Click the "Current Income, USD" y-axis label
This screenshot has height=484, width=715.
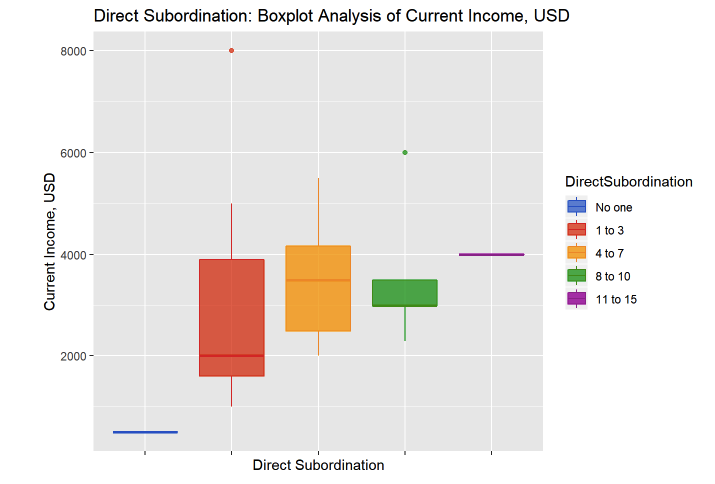click(x=50, y=241)
